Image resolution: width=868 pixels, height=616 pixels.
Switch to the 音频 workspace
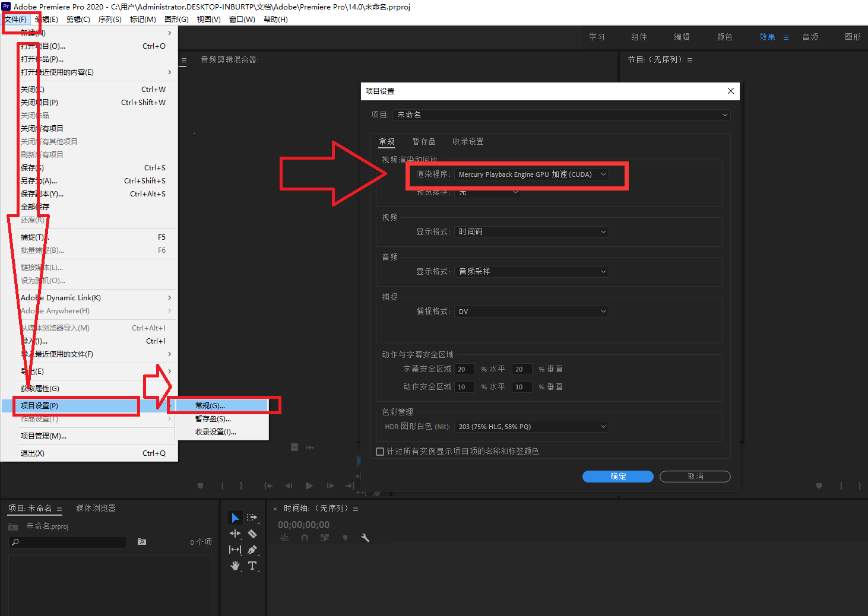click(x=810, y=37)
